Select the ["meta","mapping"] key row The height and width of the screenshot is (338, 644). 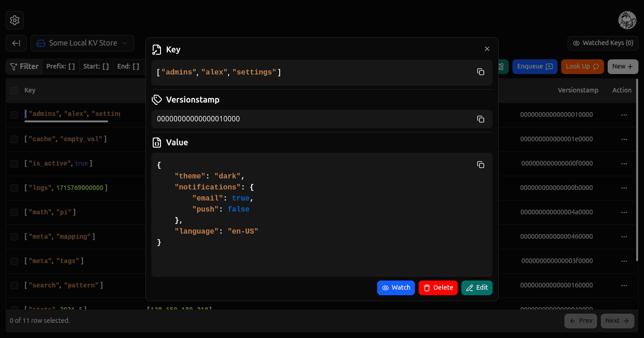tap(59, 237)
